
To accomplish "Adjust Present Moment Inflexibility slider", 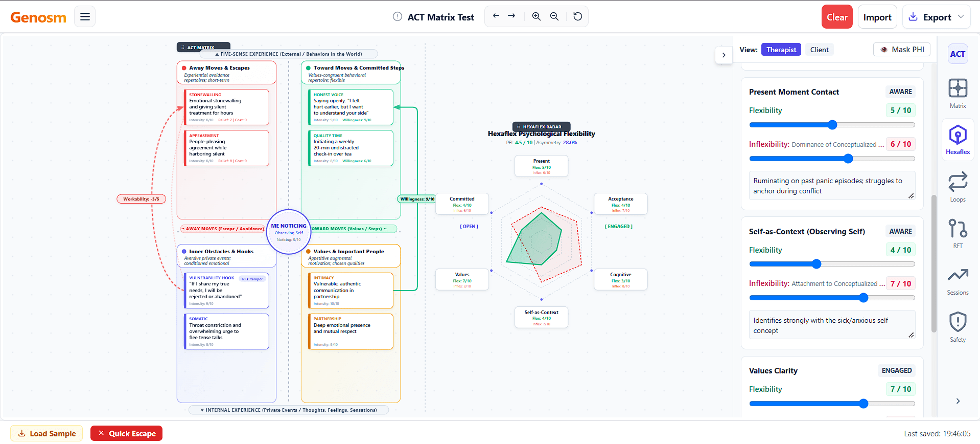I will pyautogui.click(x=832, y=159).
